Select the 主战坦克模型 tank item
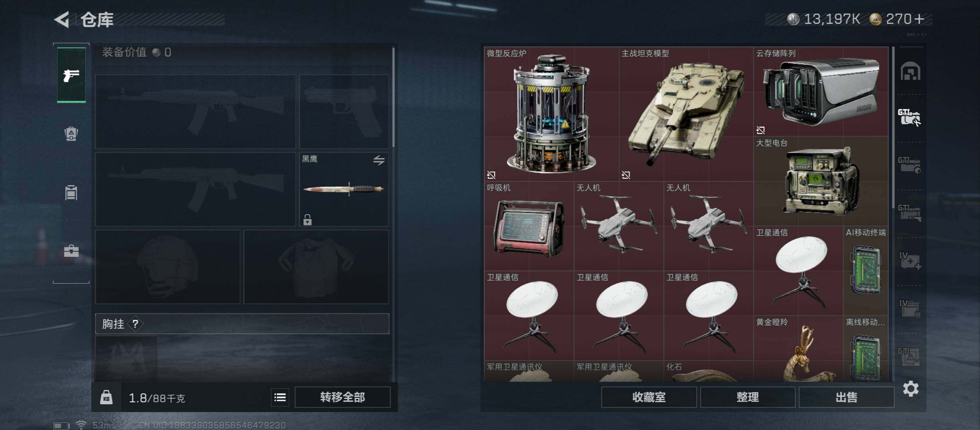The image size is (980, 430). [686, 114]
